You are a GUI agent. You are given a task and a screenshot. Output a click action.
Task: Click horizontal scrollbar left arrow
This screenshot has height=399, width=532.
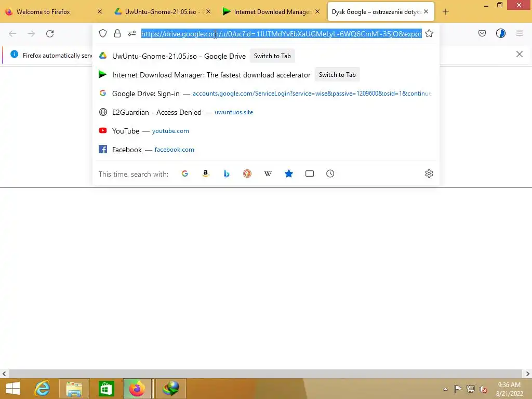click(4, 374)
